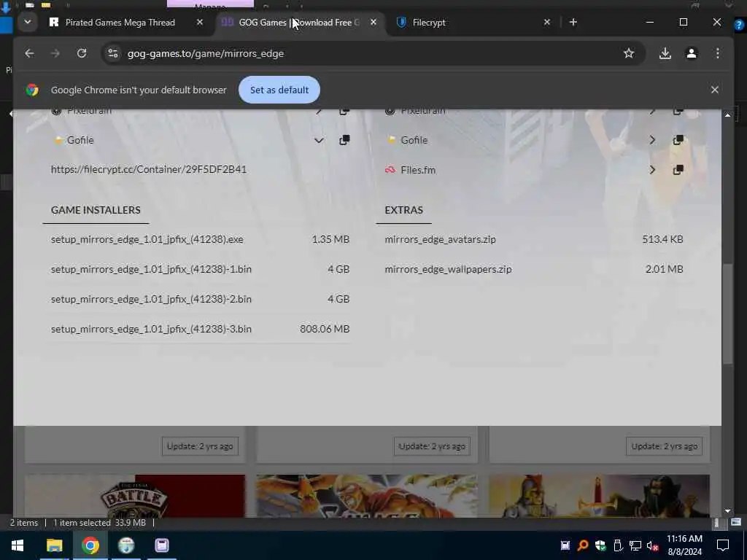This screenshot has height=560, width=747.
Task: Copy the left Gofile link
Action: pos(344,140)
